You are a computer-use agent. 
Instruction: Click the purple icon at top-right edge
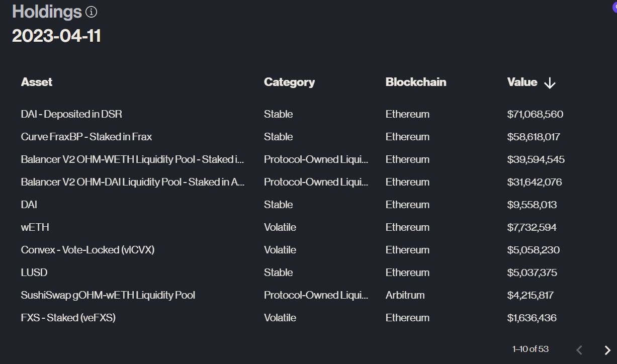[614, 7]
